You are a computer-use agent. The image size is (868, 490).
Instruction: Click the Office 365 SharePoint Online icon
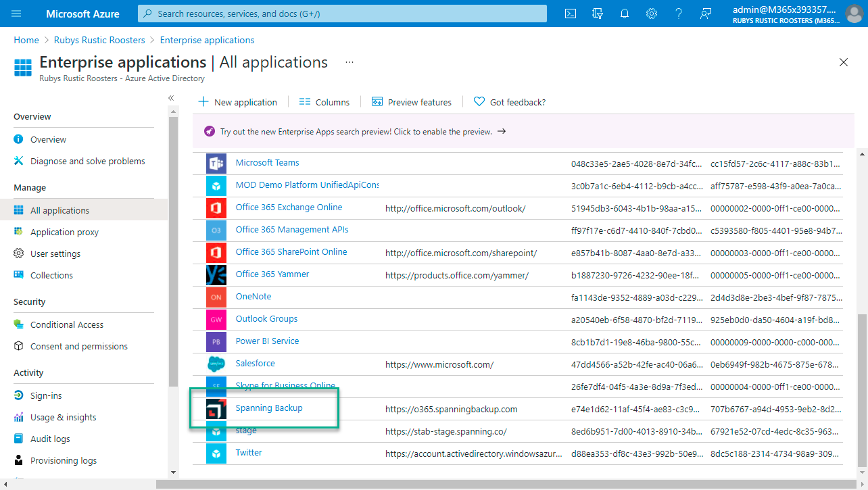tap(216, 252)
